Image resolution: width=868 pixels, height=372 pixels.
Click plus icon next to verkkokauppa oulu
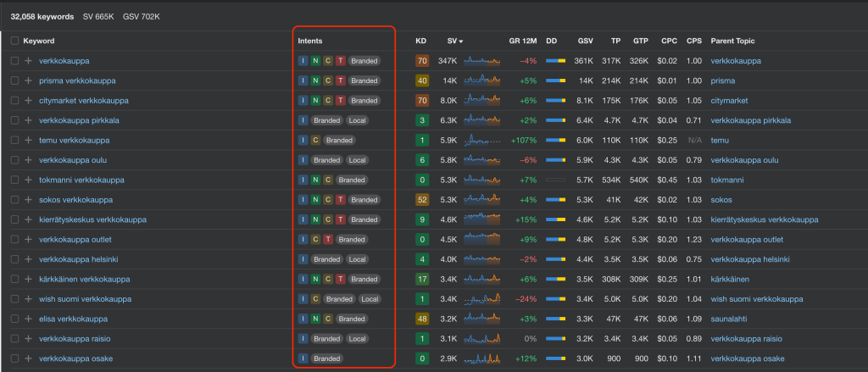point(28,160)
